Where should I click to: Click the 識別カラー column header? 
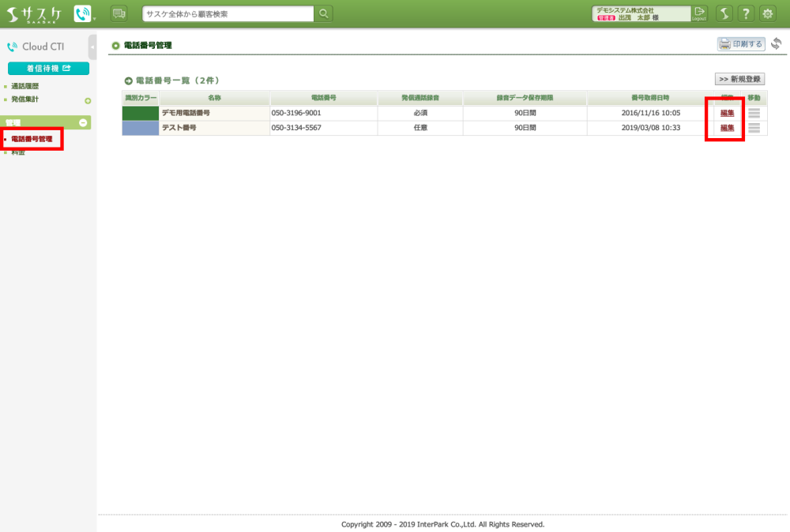[x=141, y=98]
